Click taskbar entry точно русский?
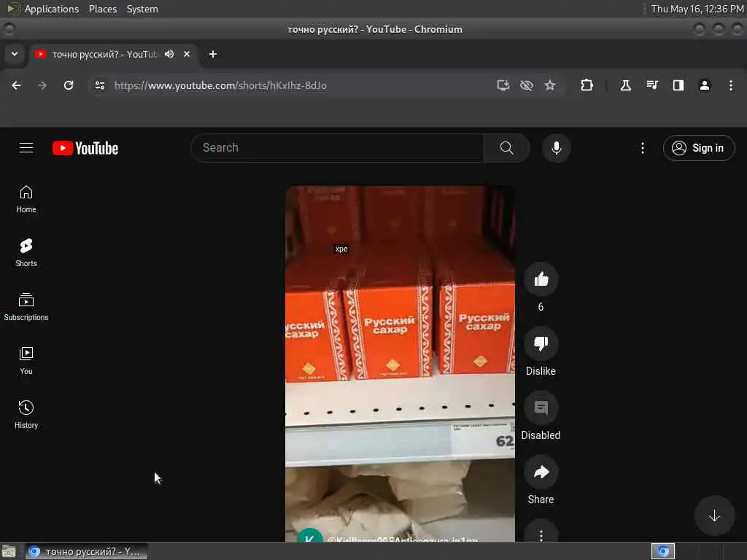Viewport: 747px width, 560px height. (86, 551)
